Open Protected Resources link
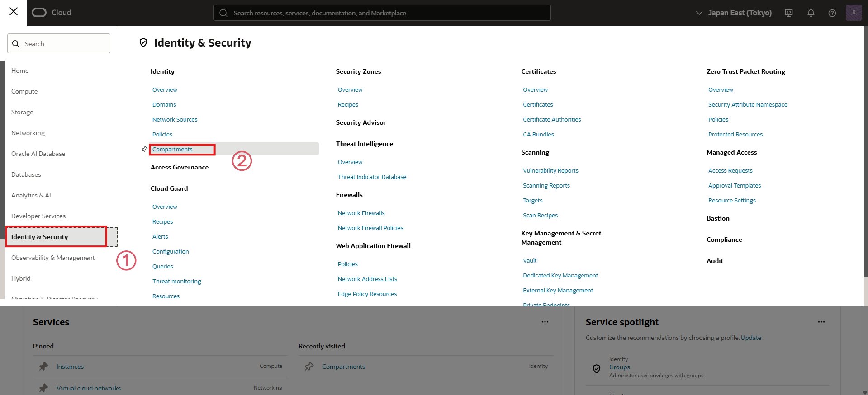Image resolution: width=868 pixels, height=395 pixels. pyautogui.click(x=735, y=134)
